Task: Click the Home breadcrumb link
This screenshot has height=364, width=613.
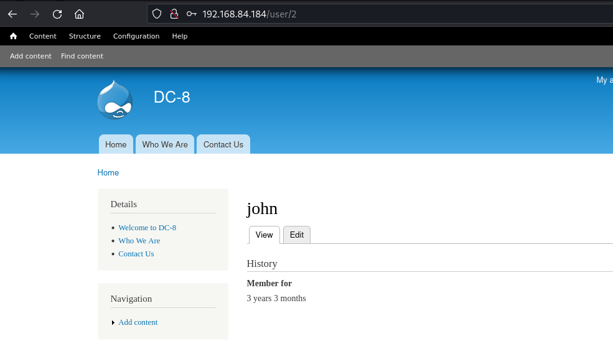Action: pos(108,172)
